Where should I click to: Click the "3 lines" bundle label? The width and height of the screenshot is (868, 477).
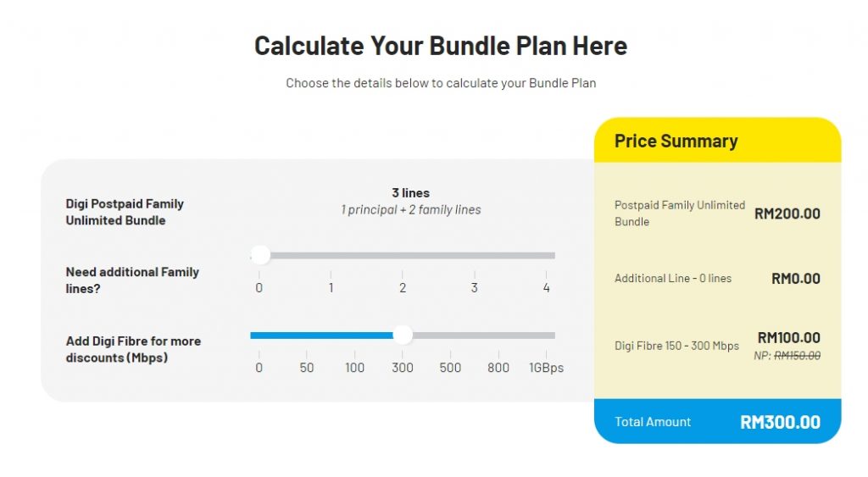point(410,193)
